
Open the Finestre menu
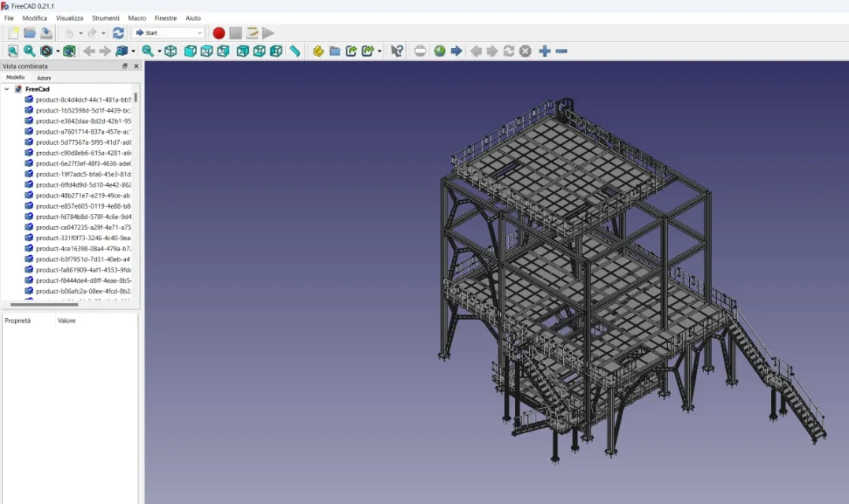pos(165,18)
